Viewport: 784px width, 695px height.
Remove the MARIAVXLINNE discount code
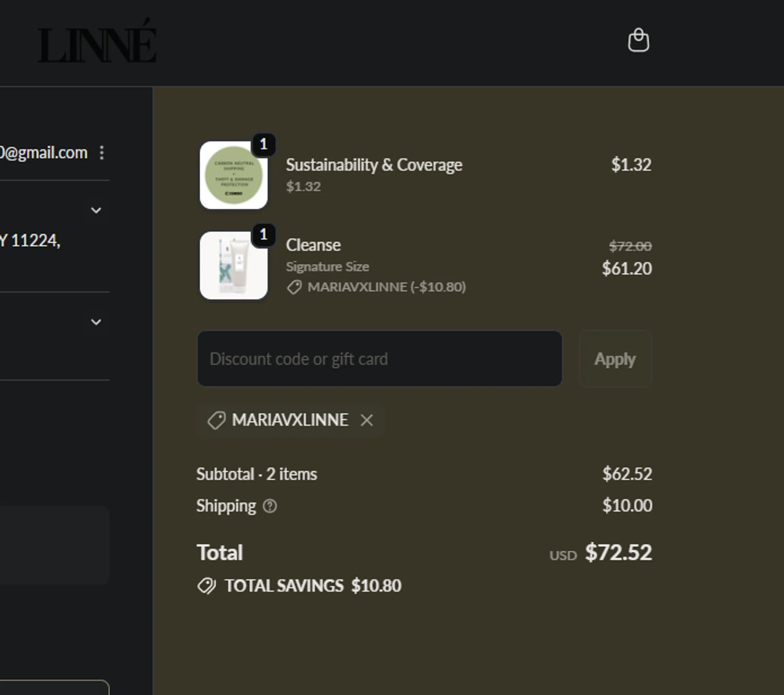tap(367, 420)
